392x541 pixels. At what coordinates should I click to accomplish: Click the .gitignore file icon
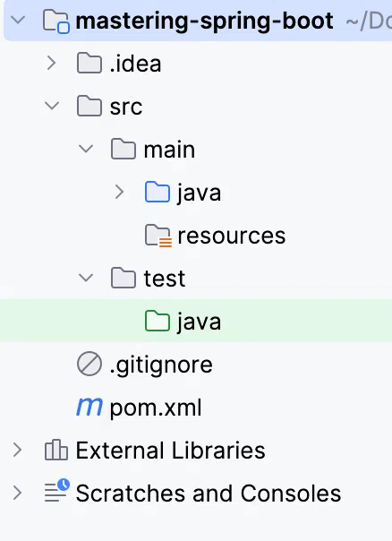(x=89, y=364)
